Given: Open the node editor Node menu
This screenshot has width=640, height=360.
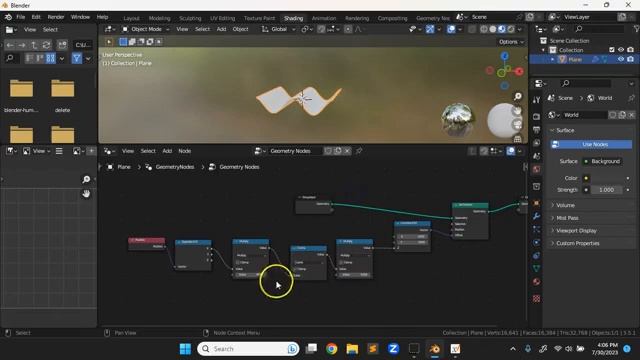Looking at the screenshot, I should pyautogui.click(x=184, y=151).
